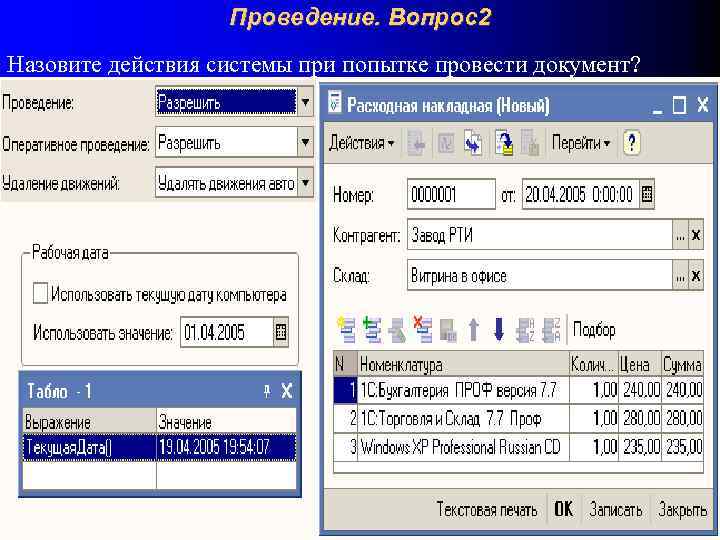Select row Windows XP Professional Russian CD
The image size is (720, 540).
[x=519, y=447]
